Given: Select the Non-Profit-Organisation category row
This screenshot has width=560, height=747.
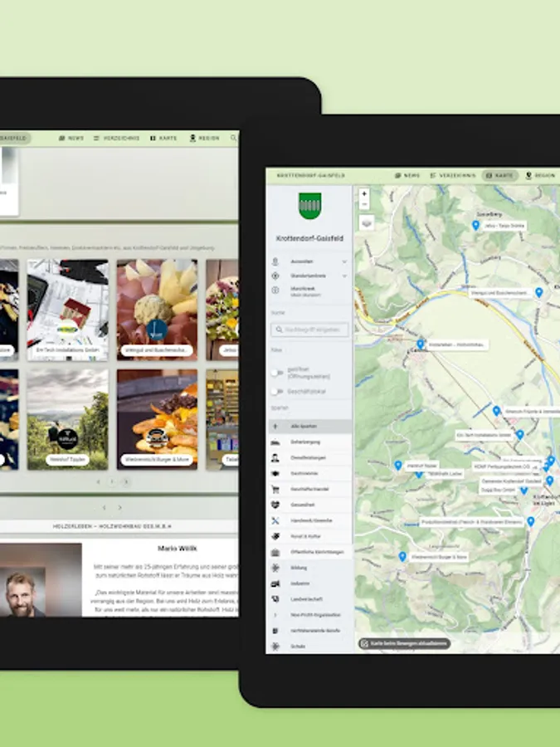Looking at the screenshot, I should (309, 615).
